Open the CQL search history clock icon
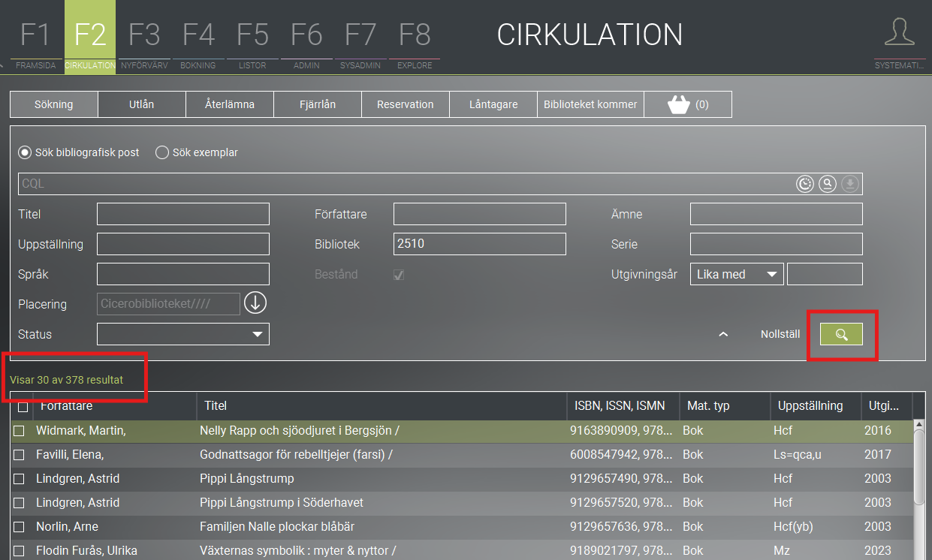932x560 pixels. click(805, 184)
